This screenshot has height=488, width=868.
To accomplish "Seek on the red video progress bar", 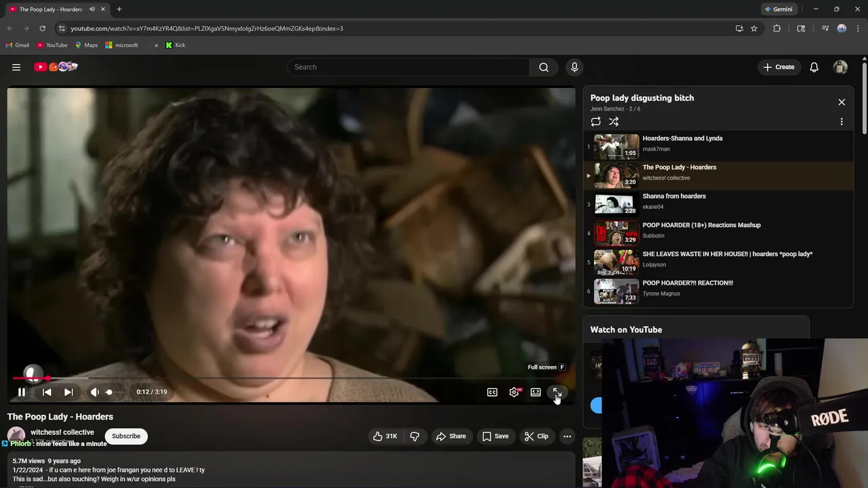I will point(292,378).
